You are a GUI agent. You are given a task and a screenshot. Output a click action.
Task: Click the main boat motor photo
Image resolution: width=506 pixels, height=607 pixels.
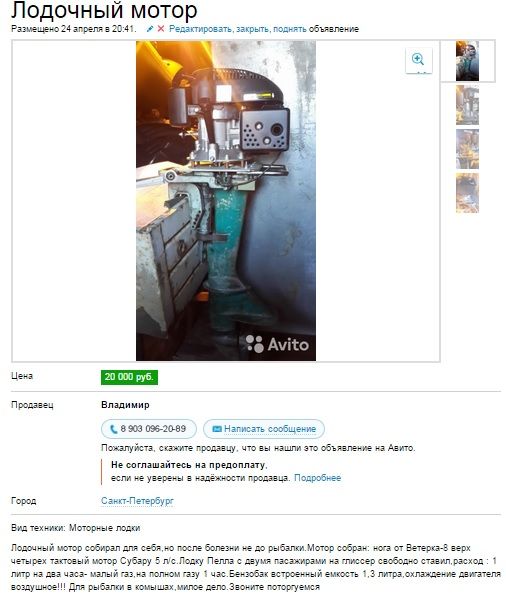pyautogui.click(x=226, y=201)
